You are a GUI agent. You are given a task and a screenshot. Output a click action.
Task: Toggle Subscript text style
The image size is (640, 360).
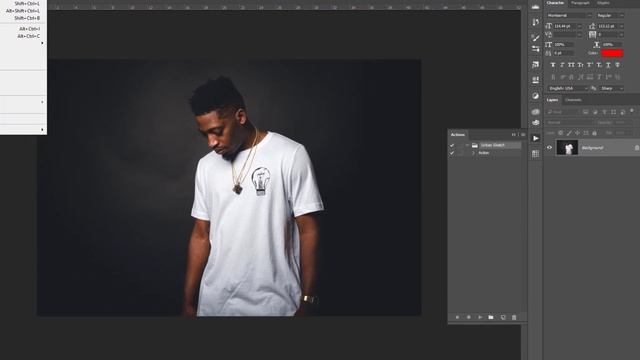(599, 65)
